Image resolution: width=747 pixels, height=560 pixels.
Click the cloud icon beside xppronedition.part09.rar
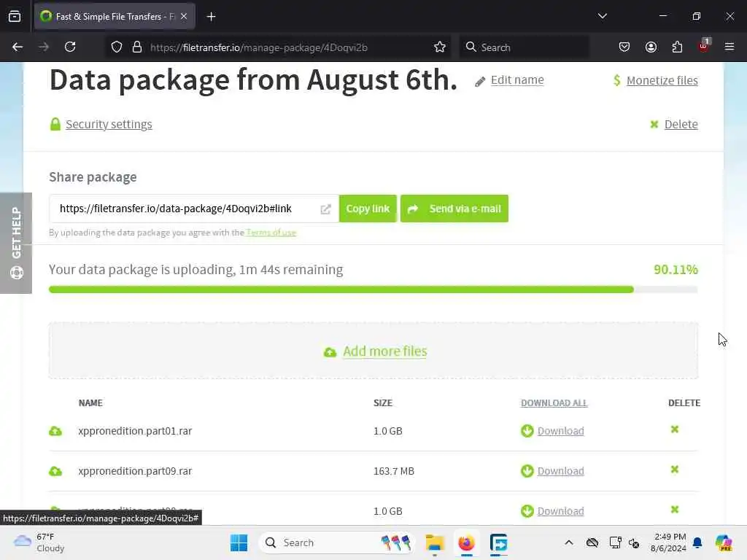pos(55,472)
